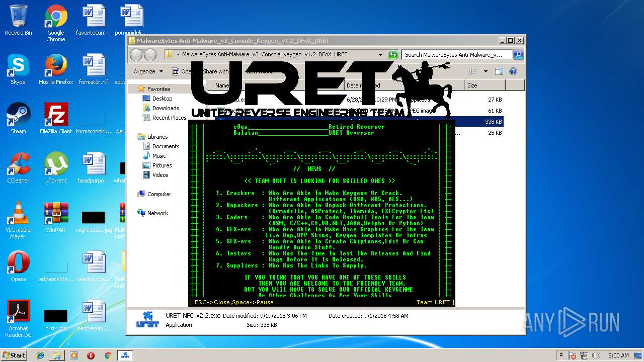Launch Google Chrome from the desktop
The width and height of the screenshot is (644, 362).
click(x=56, y=23)
